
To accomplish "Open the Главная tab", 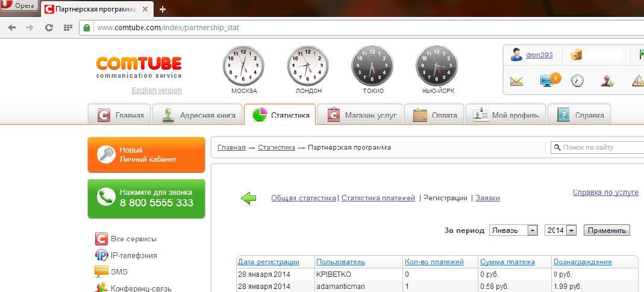I will [x=120, y=115].
